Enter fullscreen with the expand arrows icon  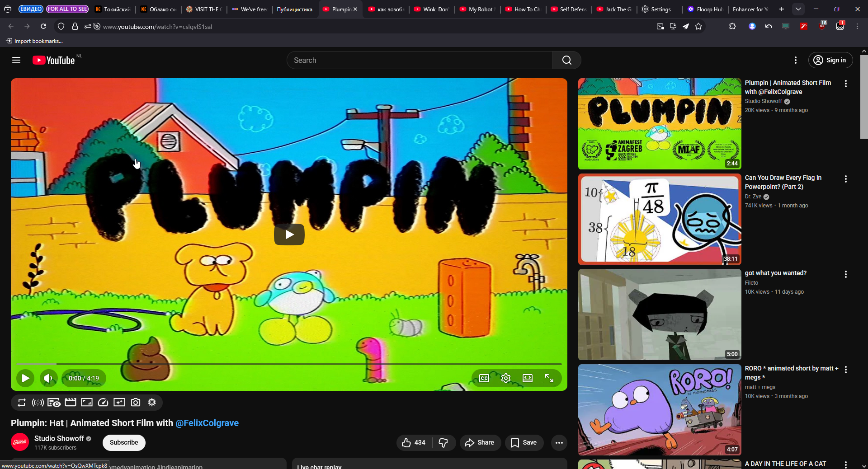[x=549, y=378]
